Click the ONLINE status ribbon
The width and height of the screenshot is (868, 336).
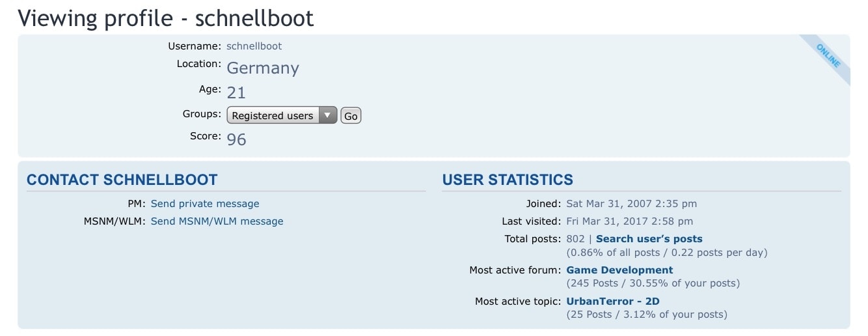[x=828, y=56]
